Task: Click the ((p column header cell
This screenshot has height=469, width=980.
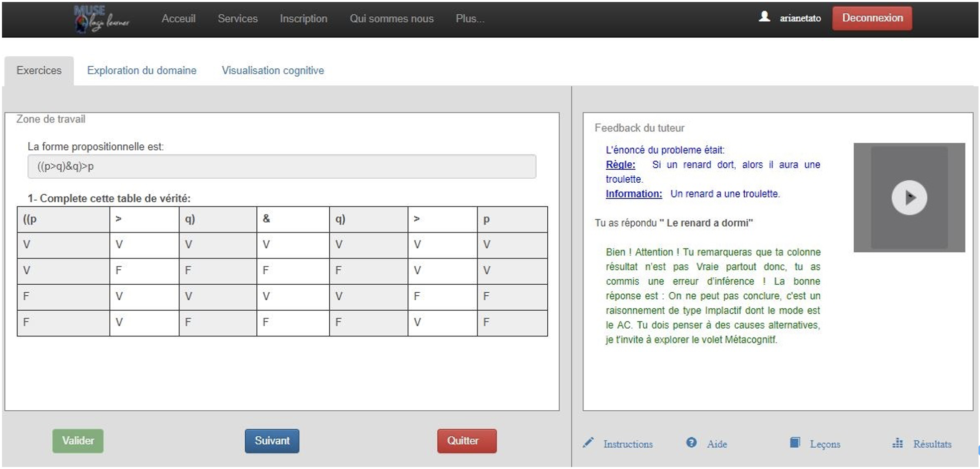Action: [x=63, y=220]
